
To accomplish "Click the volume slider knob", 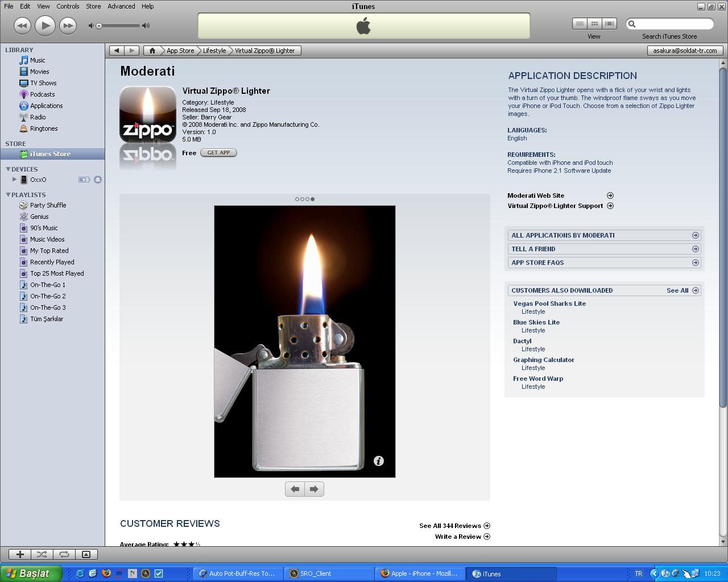I will [x=99, y=26].
